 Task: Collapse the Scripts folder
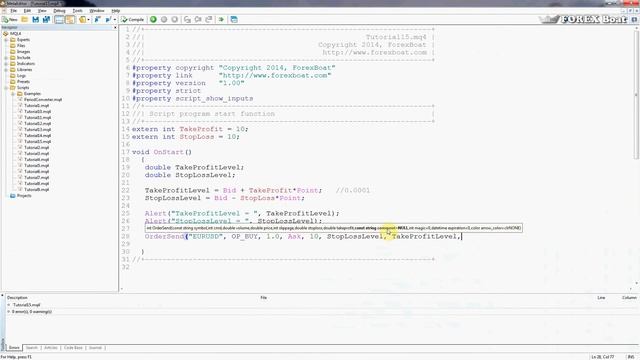[6, 88]
